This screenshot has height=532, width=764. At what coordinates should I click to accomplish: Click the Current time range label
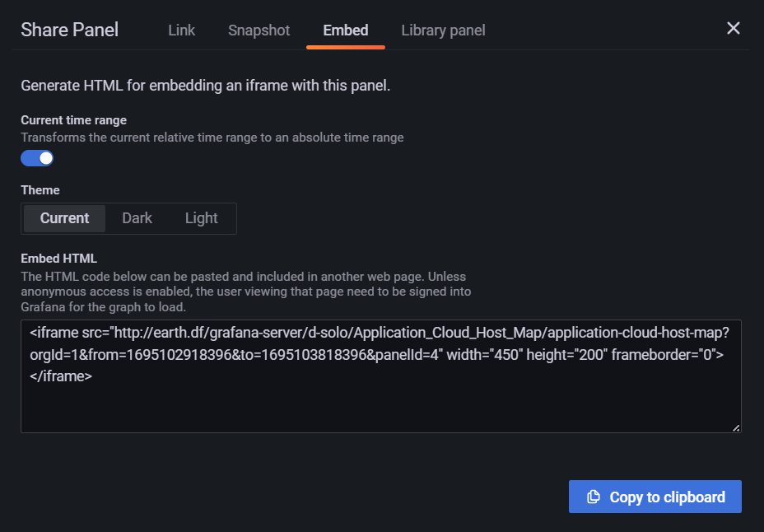73,120
